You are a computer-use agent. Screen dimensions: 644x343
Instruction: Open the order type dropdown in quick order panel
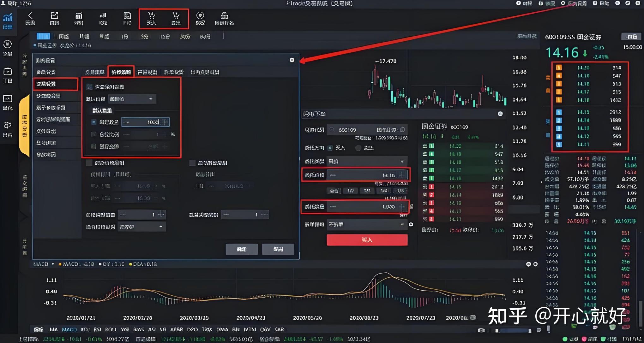point(366,161)
